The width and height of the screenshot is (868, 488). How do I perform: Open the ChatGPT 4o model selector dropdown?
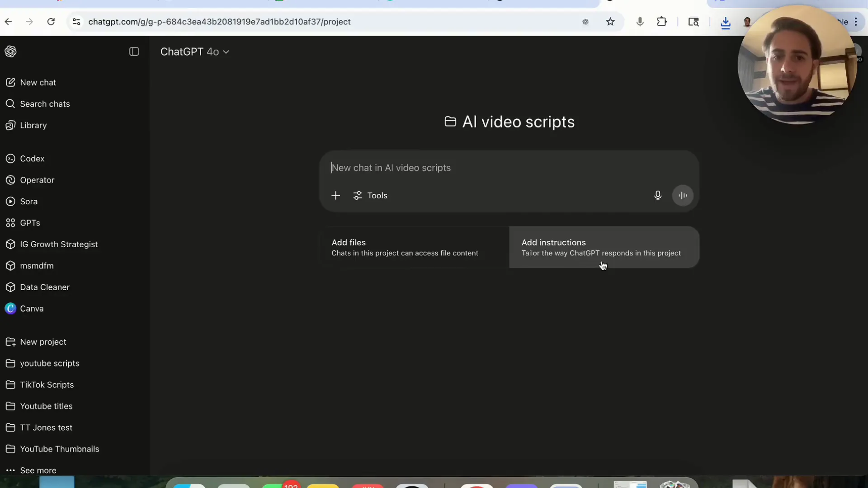pos(195,52)
